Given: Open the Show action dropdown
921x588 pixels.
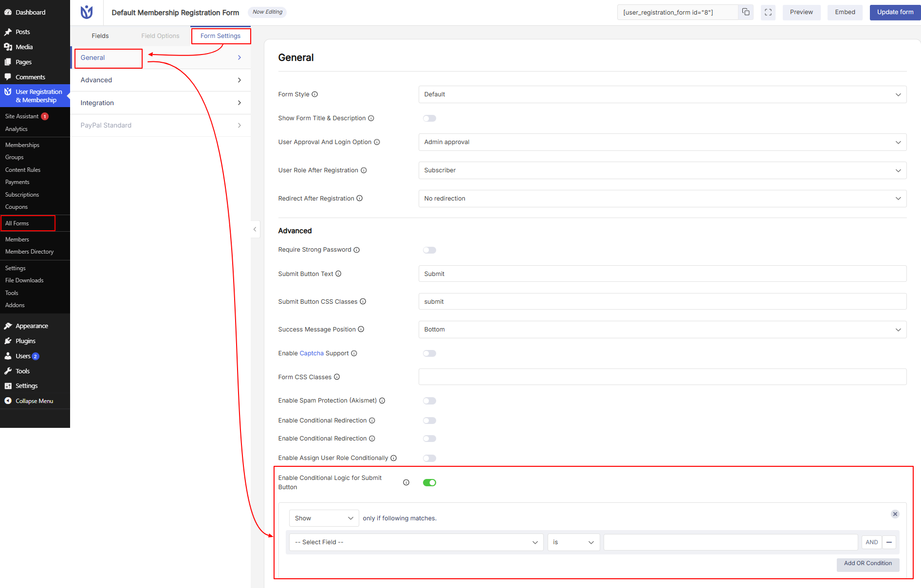Looking at the screenshot, I should (x=324, y=518).
